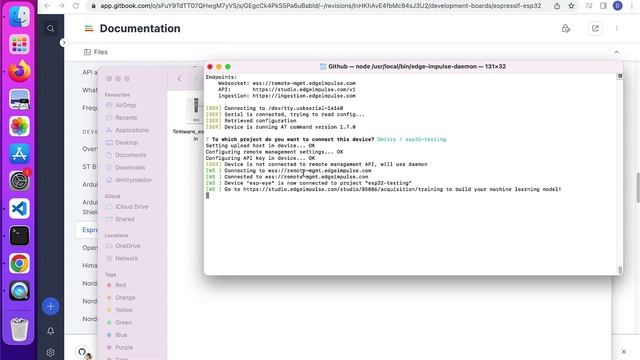Screen dimensions: 640x360
Task: Open the three-dot menu in GitBook header
Action: coord(617,29)
